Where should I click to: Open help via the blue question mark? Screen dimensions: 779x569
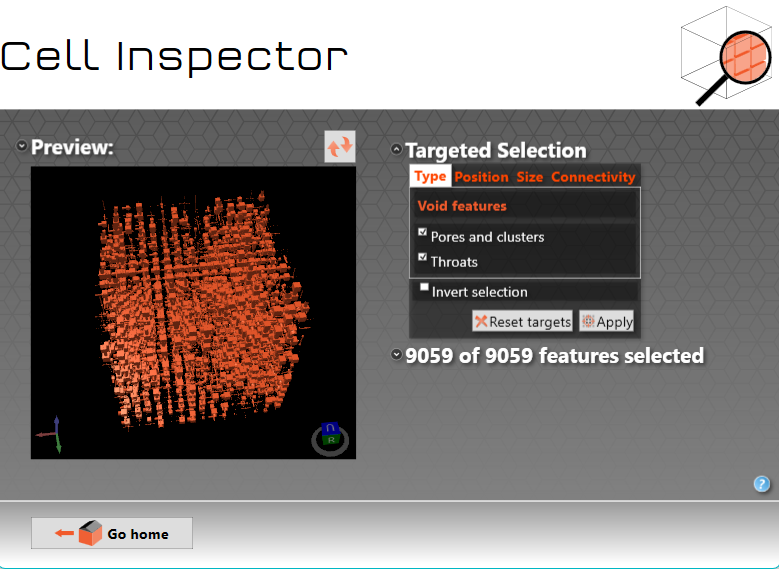761,484
